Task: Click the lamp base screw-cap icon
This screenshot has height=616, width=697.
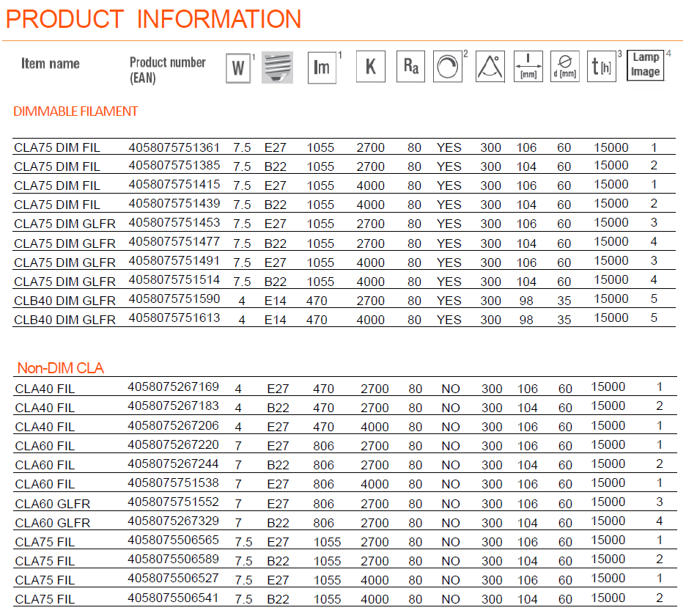Action: click(x=277, y=67)
